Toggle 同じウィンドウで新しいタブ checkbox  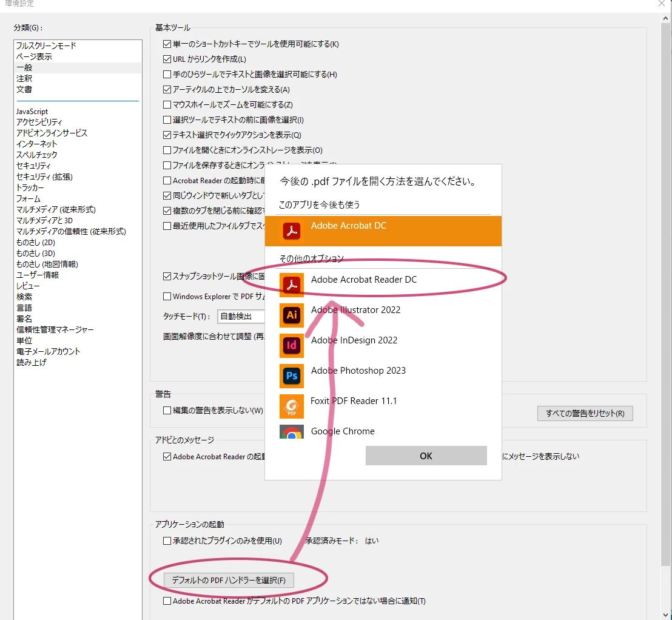coord(167,195)
